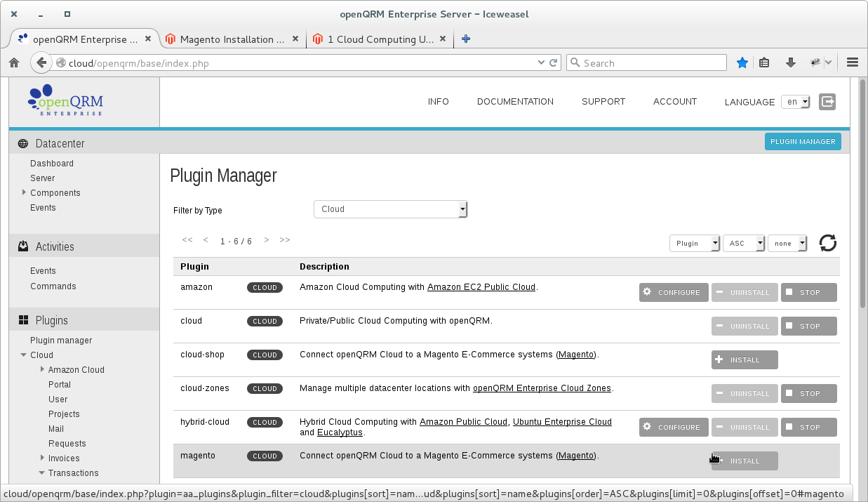
Task: Collapse the Cloud tree node
Action: (x=24, y=355)
